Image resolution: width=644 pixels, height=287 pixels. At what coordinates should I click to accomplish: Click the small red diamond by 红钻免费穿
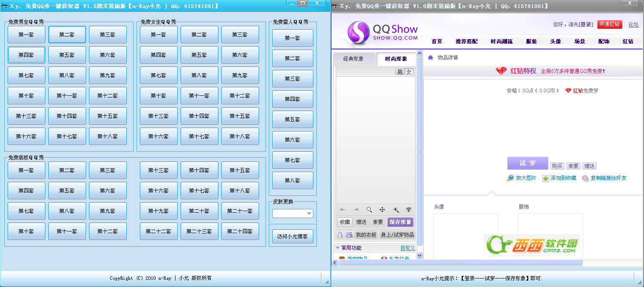[x=568, y=90]
